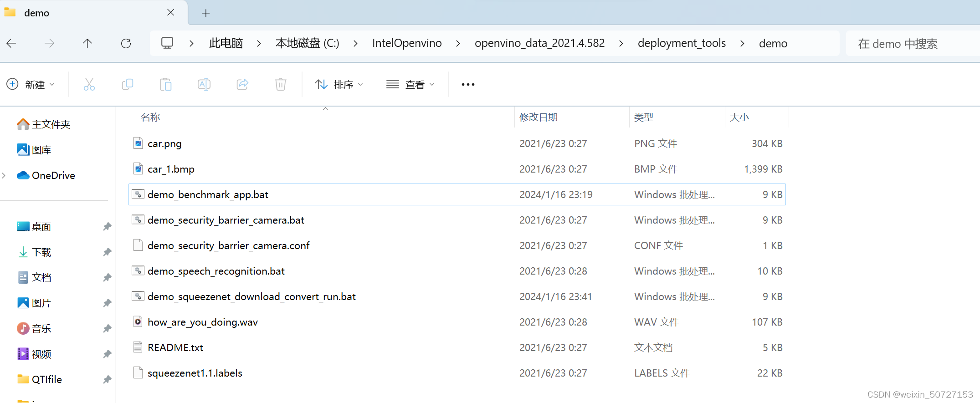Open 视频 in sidebar

(34, 354)
